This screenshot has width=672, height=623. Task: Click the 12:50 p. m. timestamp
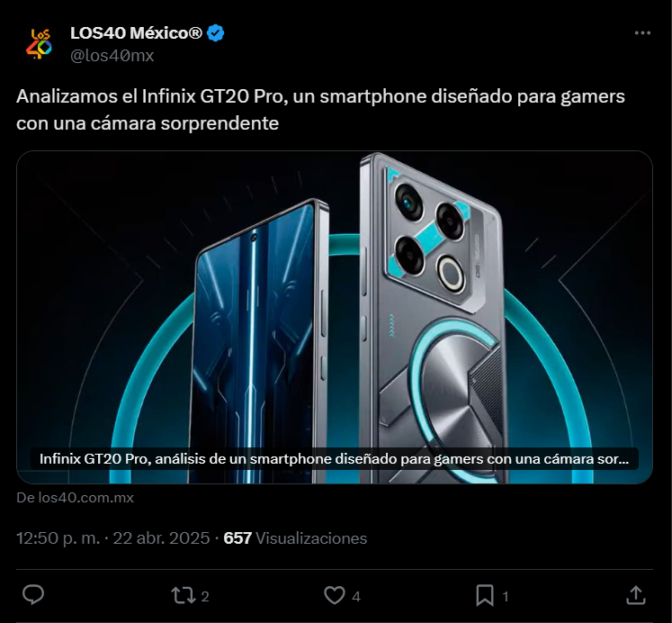(x=58, y=538)
